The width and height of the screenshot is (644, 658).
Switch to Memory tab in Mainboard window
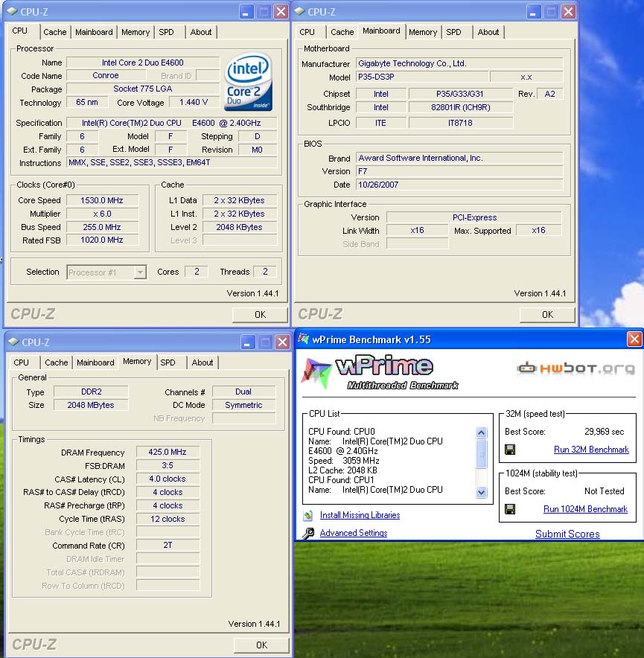pos(423,32)
